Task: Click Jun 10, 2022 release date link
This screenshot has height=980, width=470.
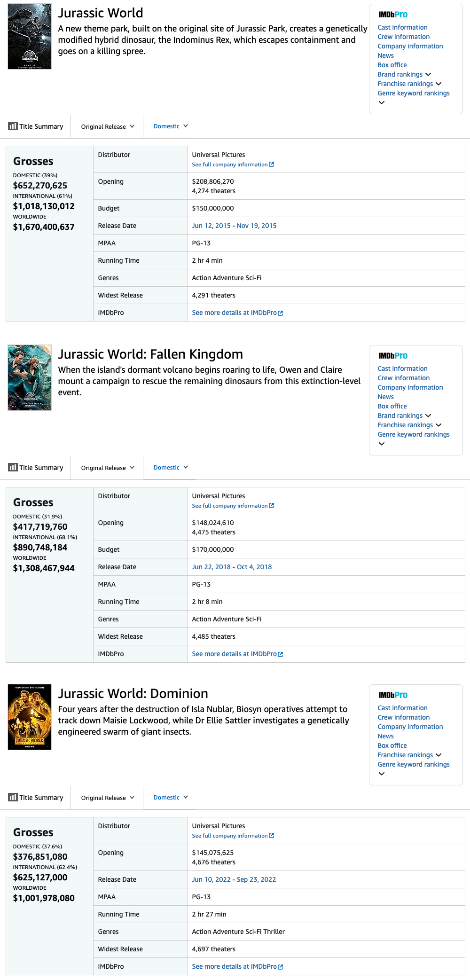Action: tap(211, 879)
